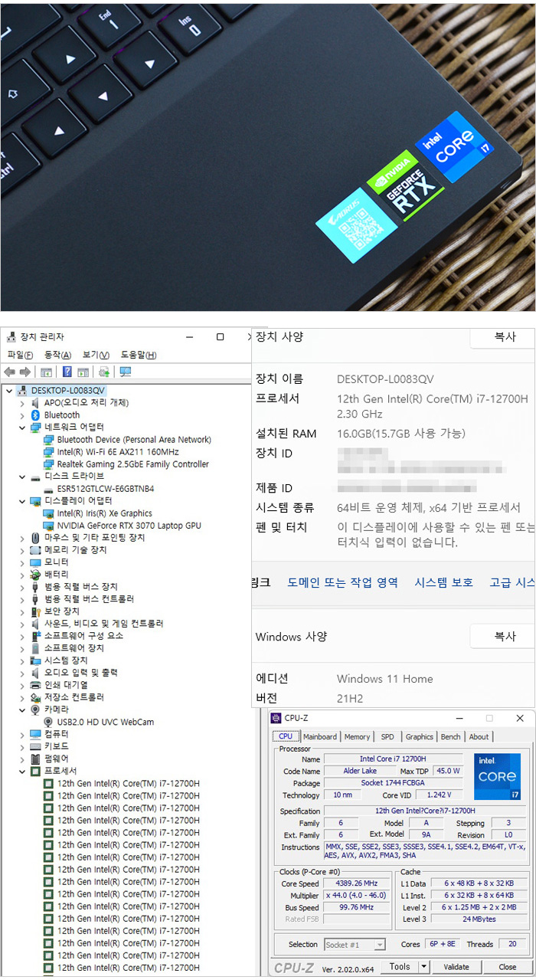
Task: Click the Back arrow in Device Manager toolbar
Action: pyautogui.click(x=9, y=372)
